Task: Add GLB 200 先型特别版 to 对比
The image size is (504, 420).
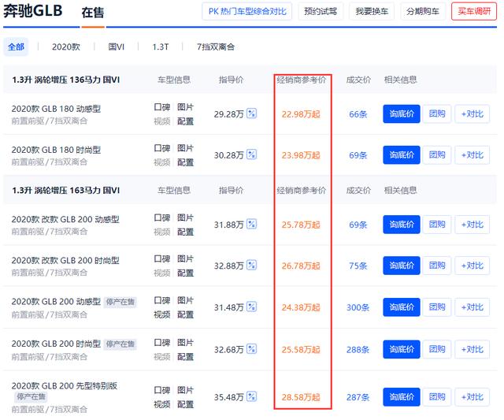Action: click(x=472, y=397)
